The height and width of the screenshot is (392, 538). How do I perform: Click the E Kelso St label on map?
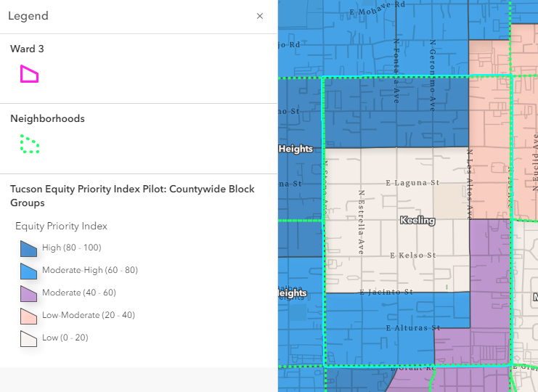click(x=412, y=256)
